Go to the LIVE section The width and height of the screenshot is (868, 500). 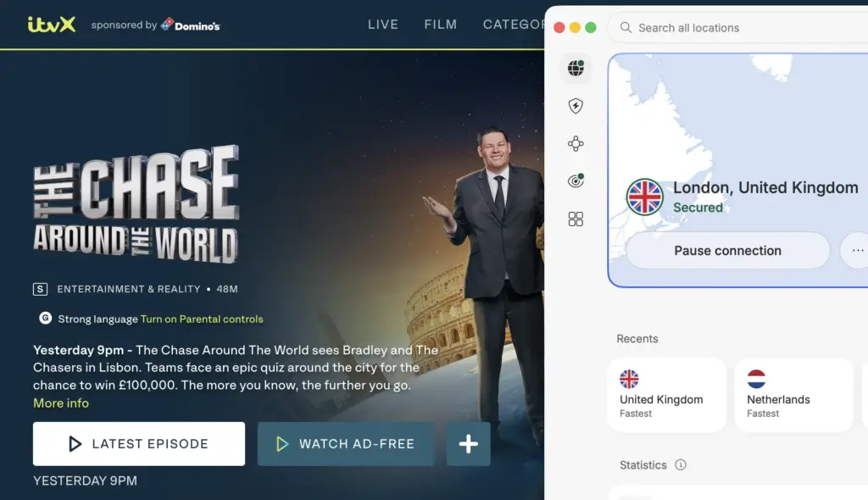pos(383,25)
